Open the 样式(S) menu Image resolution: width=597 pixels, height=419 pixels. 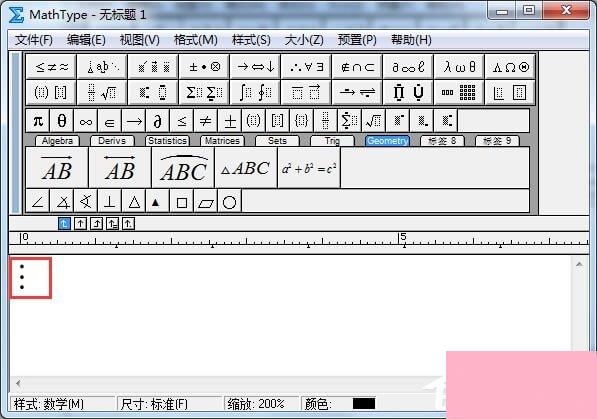251,40
